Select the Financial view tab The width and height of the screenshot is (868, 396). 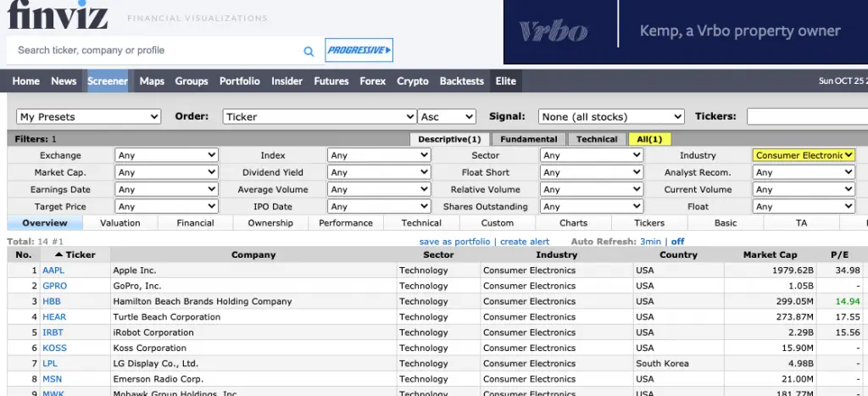[x=196, y=223]
